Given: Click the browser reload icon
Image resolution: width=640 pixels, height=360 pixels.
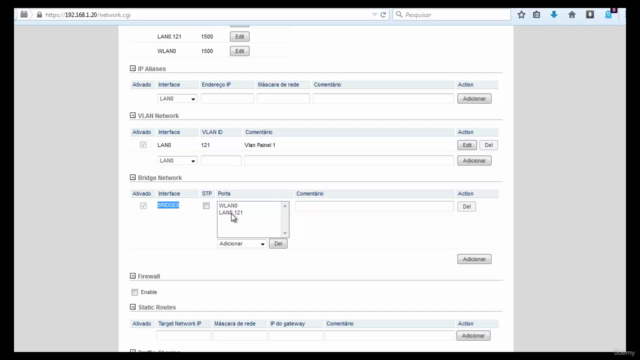Looking at the screenshot, I should (383, 15).
